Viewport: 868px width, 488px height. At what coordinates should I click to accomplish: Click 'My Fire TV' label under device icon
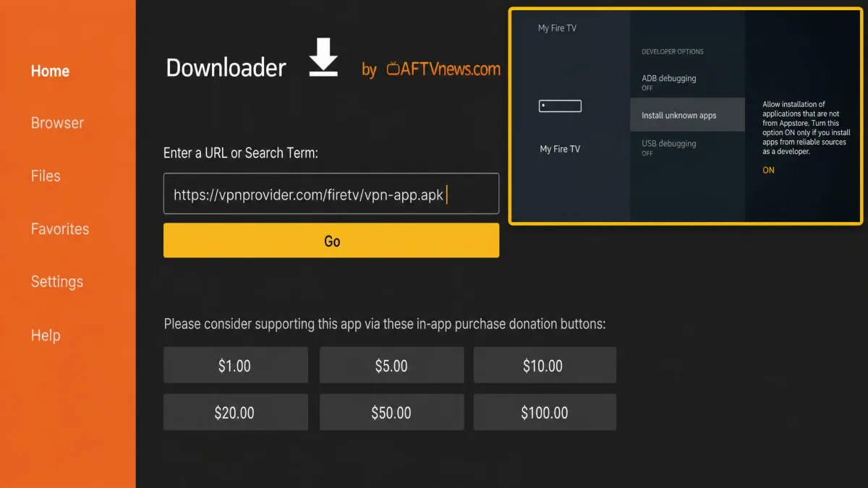point(560,149)
